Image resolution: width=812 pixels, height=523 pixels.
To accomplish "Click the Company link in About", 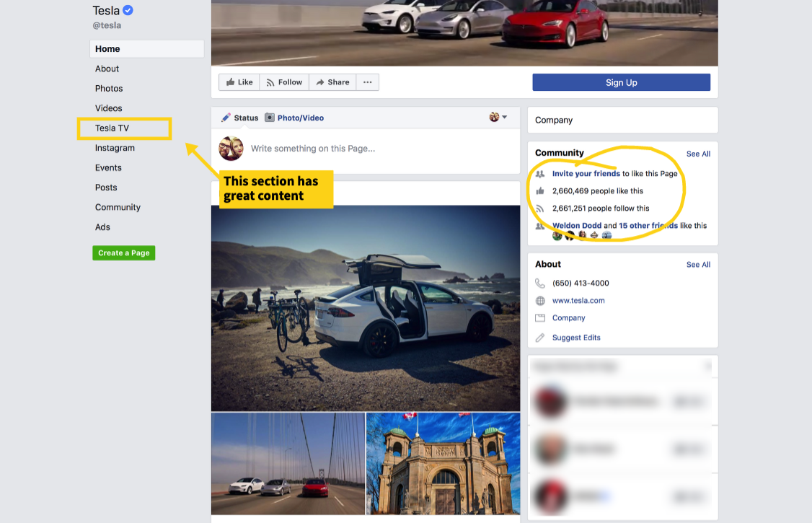I will click(568, 318).
